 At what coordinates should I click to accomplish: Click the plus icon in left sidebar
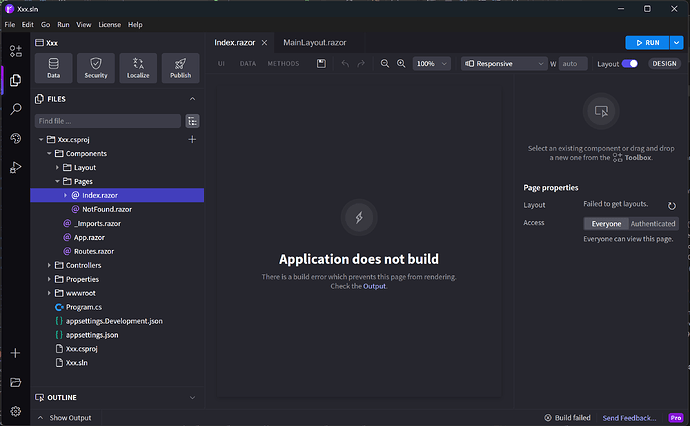tap(15, 353)
